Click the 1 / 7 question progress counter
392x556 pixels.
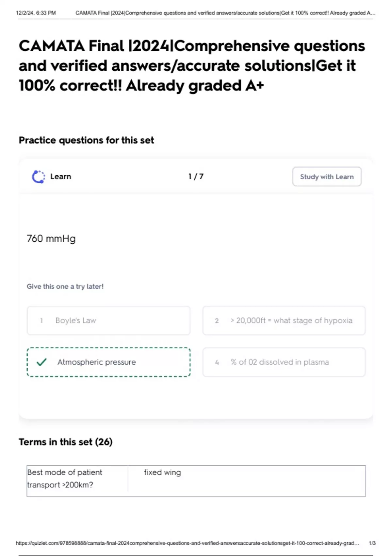[196, 177]
